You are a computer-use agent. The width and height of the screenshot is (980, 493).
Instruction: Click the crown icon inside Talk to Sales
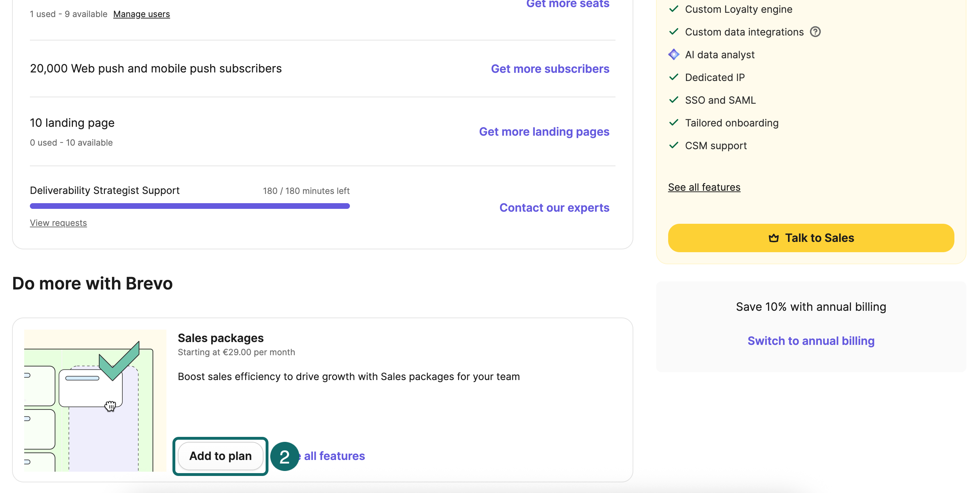click(x=774, y=238)
